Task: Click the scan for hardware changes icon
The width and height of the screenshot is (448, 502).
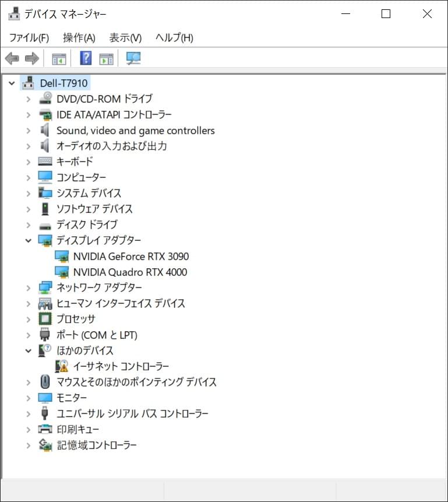Action: coord(133,58)
